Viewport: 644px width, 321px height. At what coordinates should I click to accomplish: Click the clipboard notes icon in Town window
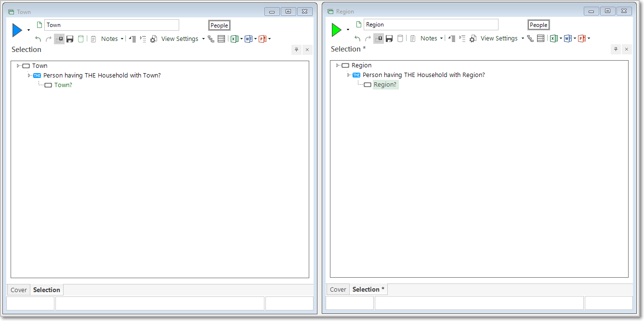coord(93,39)
